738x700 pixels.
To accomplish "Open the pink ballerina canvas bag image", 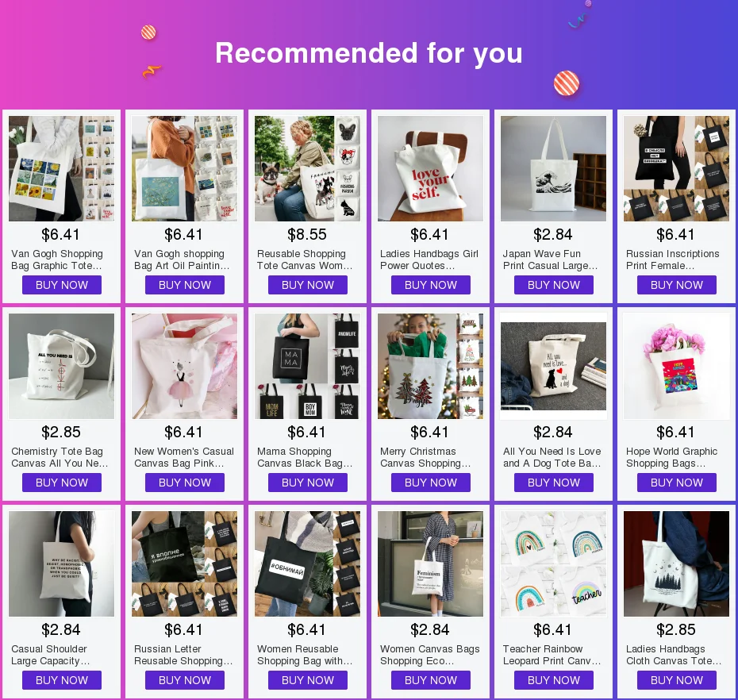I will [184, 366].
